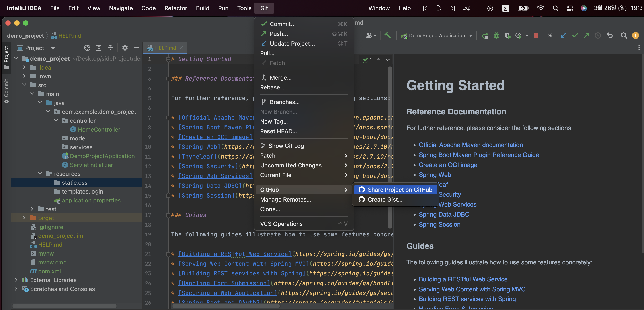This screenshot has height=310, width=644.
Task: Open Project panel options gear
Action: coord(125,48)
